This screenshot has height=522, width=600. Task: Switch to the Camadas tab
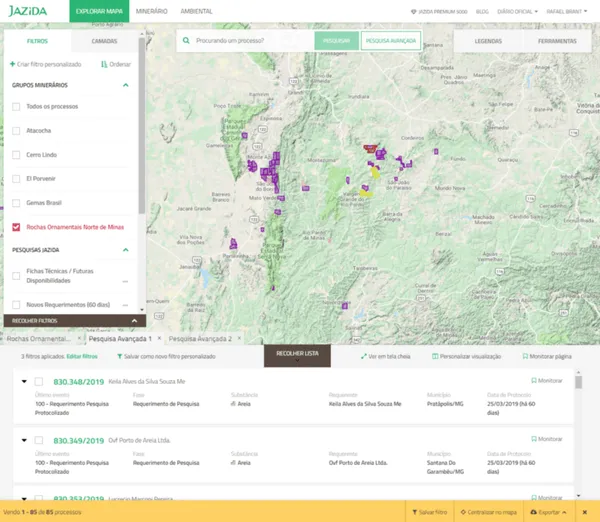[104, 41]
